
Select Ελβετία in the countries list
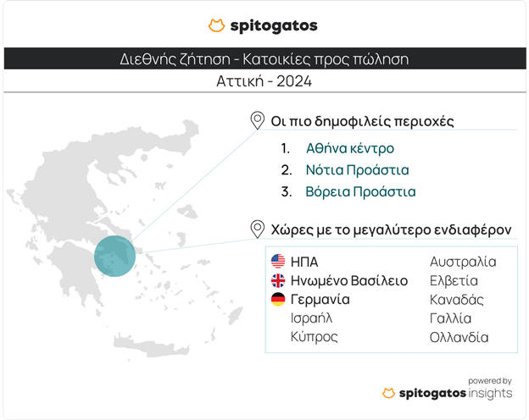pyautogui.click(x=454, y=280)
